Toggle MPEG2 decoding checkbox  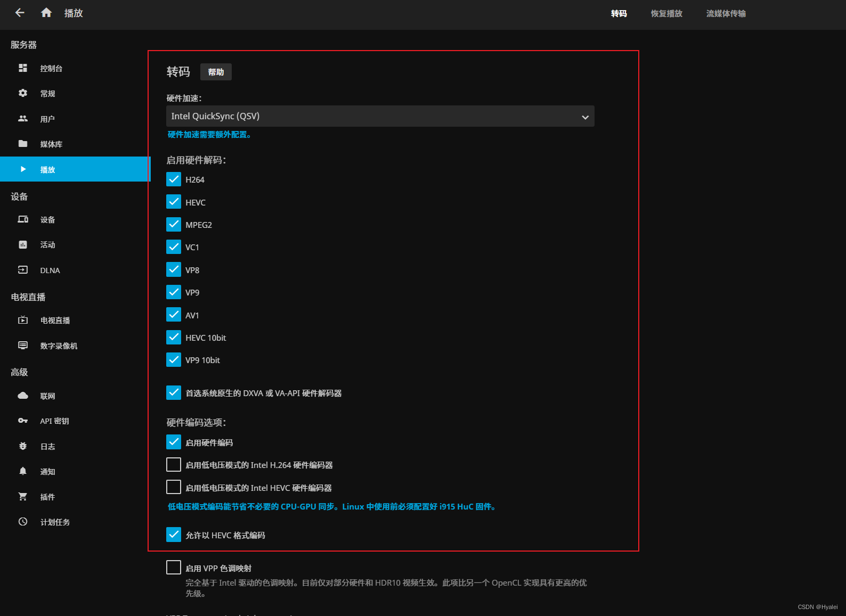click(174, 225)
